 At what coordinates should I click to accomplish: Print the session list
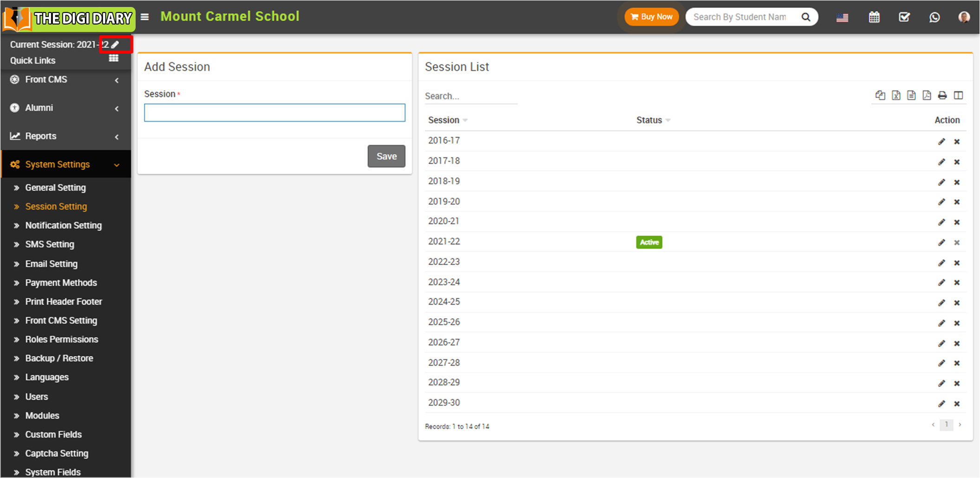[942, 96]
